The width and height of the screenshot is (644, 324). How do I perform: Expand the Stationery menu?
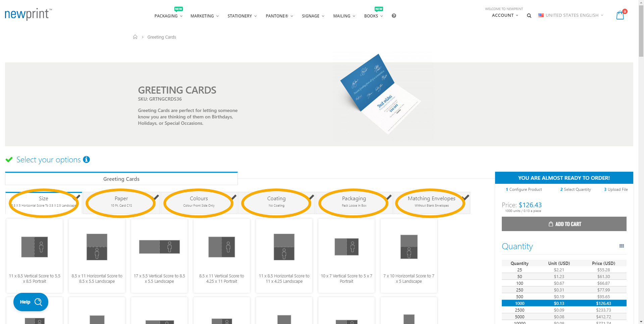pyautogui.click(x=242, y=16)
